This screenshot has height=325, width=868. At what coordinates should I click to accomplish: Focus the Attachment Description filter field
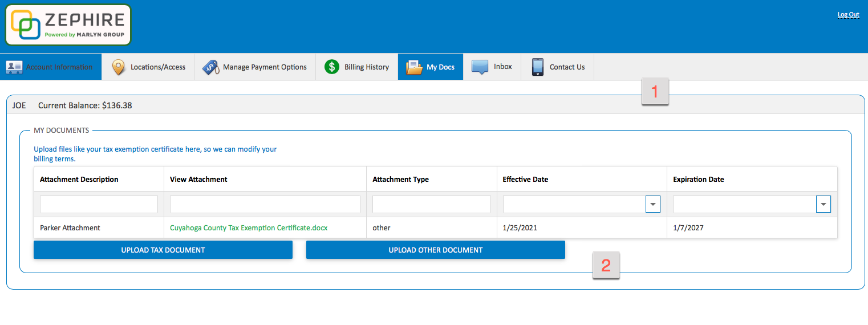point(99,204)
